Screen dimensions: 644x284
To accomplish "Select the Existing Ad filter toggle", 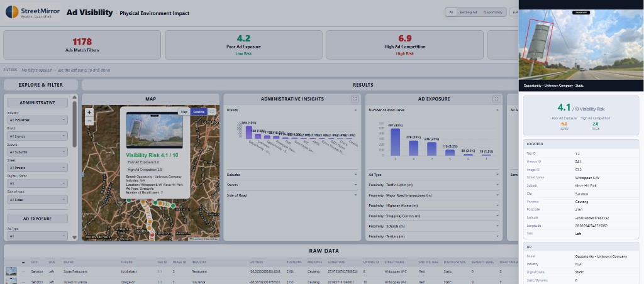I will click(x=468, y=13).
